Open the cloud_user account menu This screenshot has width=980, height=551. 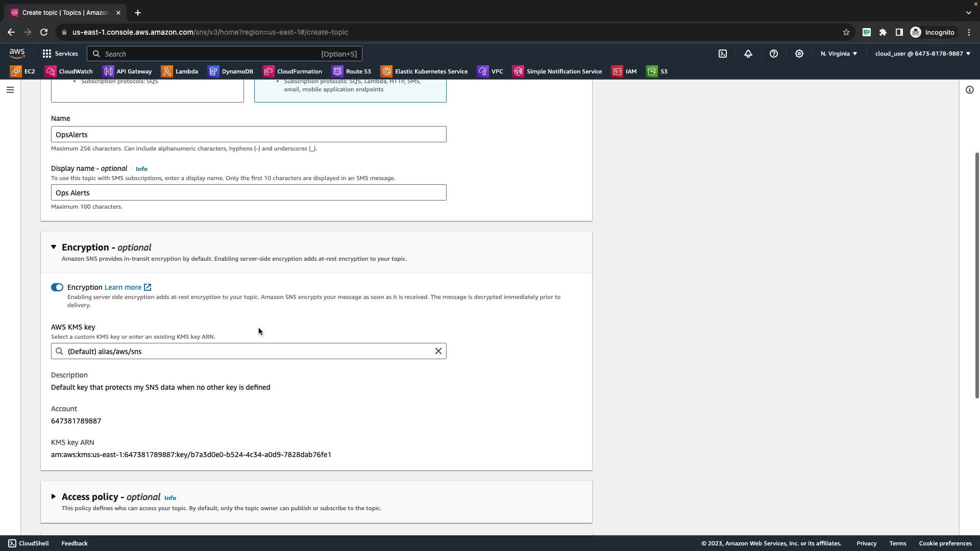(922, 54)
